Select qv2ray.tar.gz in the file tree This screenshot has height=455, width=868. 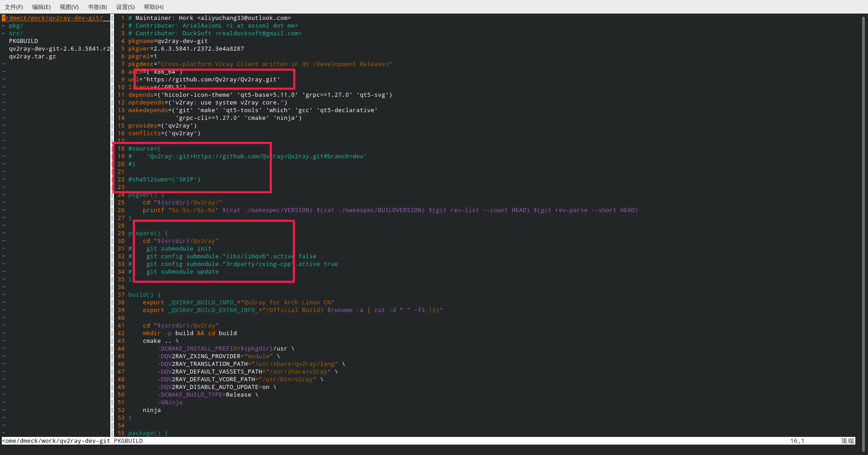(x=33, y=57)
